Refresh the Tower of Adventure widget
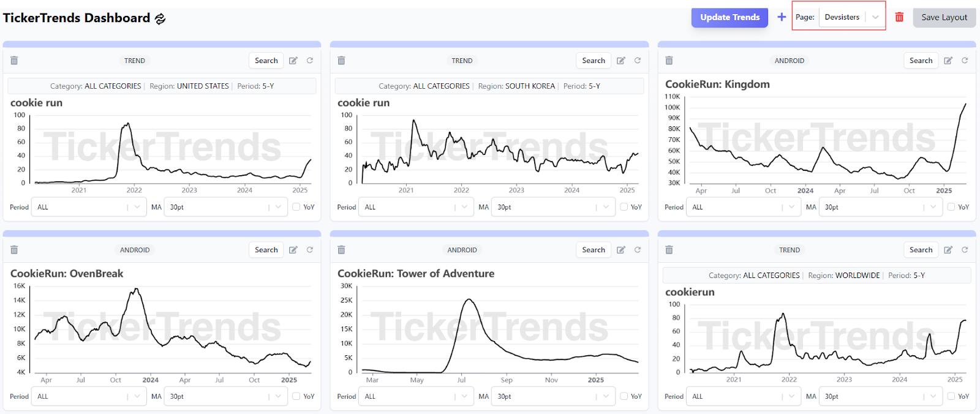Image resolution: width=980 pixels, height=414 pixels. pos(638,250)
